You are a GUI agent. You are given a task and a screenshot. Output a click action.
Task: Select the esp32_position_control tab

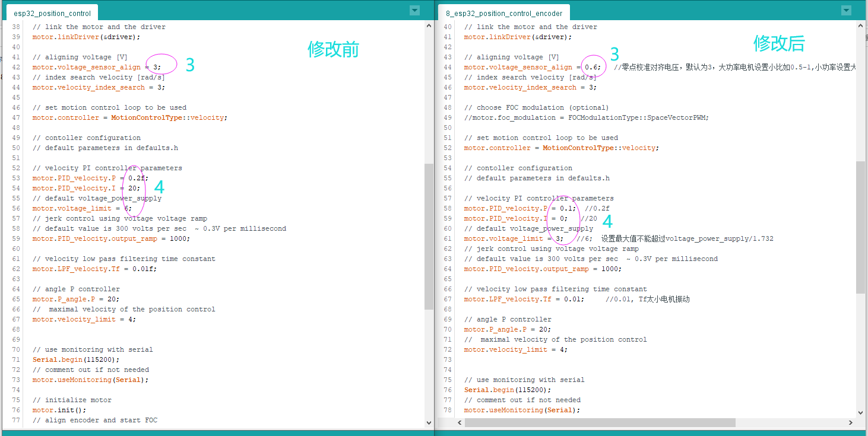pos(52,12)
